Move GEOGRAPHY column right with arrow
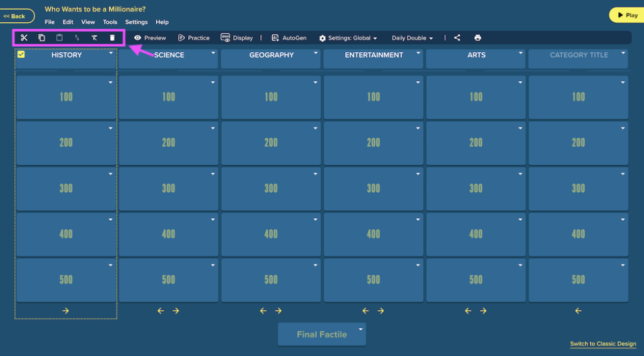This screenshot has width=644, height=356. pyautogui.click(x=278, y=311)
